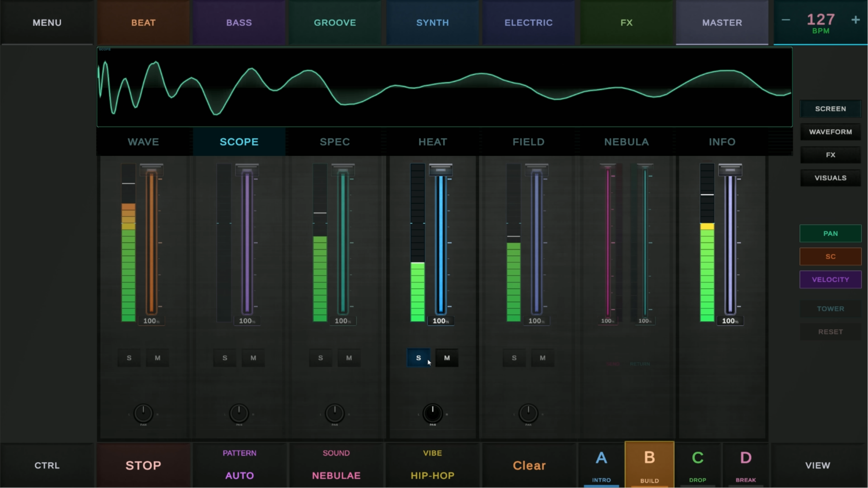Show the SPEC visualizer
The width and height of the screenshot is (868, 488).
[335, 142]
